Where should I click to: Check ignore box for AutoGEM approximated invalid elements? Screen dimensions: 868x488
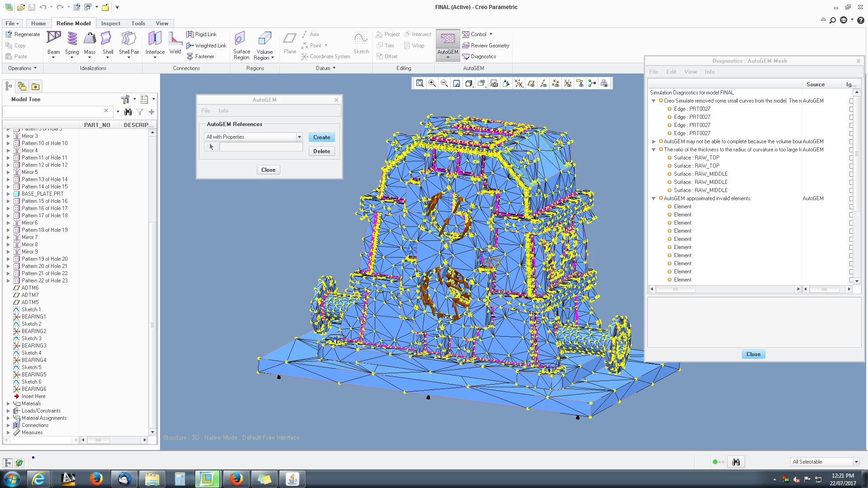click(851, 198)
